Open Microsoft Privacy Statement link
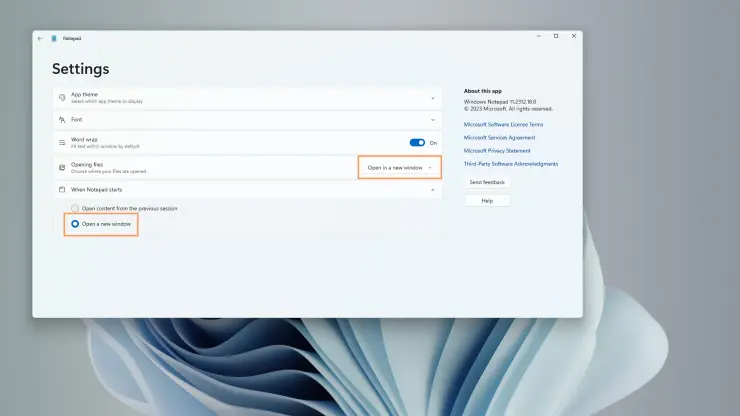Screen dimensions: 740x416 click(497, 151)
